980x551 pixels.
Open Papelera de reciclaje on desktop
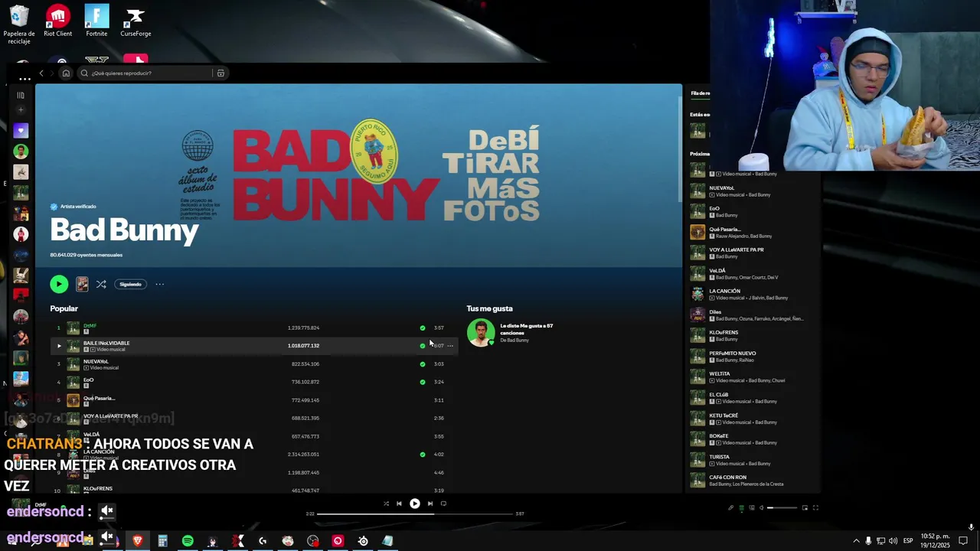click(19, 24)
